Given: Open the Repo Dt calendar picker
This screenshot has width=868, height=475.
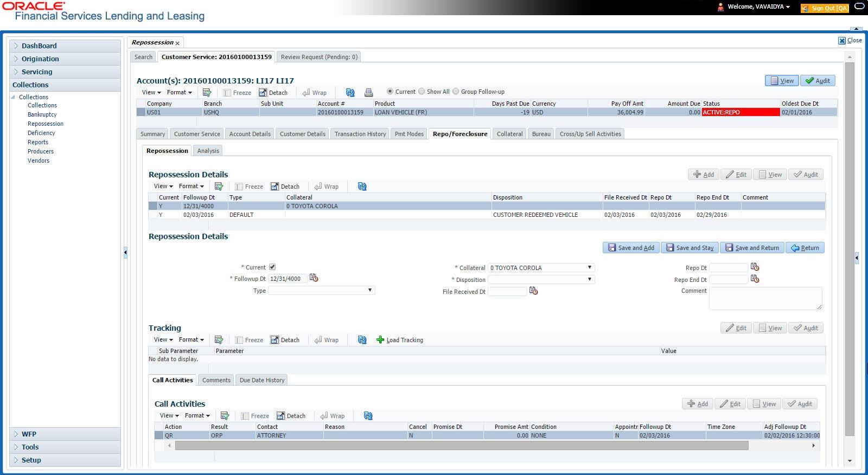Looking at the screenshot, I should click(x=755, y=267).
